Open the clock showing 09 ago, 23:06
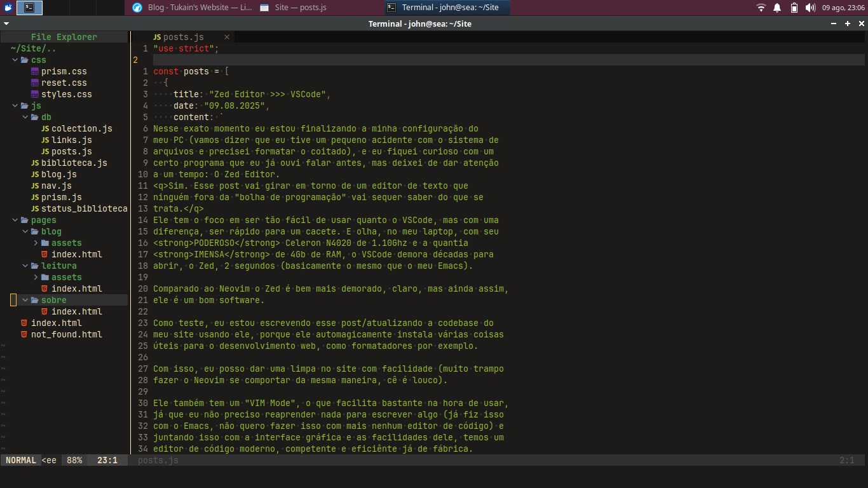 [842, 8]
